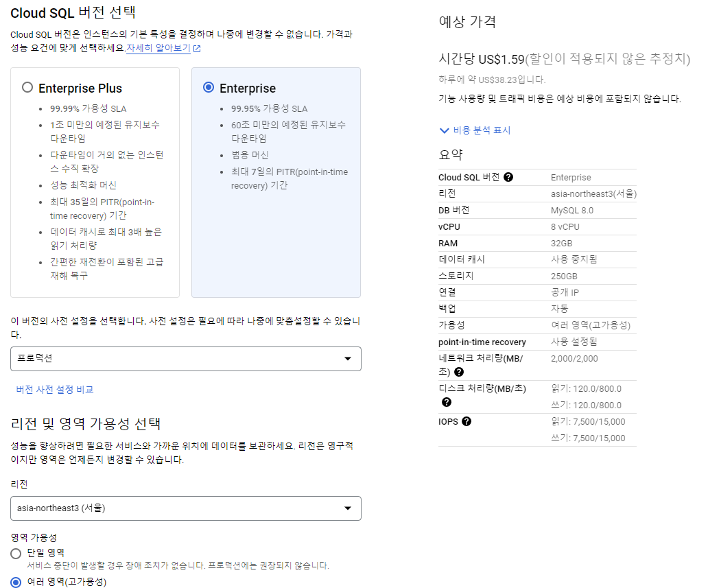This screenshot has height=588, width=708.
Task: Click the MySQL 8.0 summary value
Action: (x=572, y=211)
